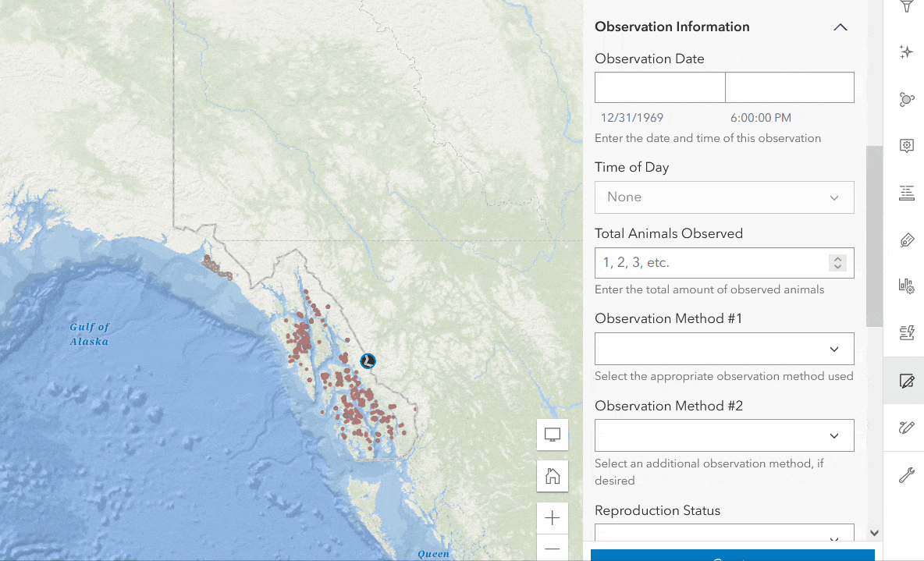This screenshot has width=924, height=561.
Task: Open the Time of Day dropdown
Action: tap(724, 197)
